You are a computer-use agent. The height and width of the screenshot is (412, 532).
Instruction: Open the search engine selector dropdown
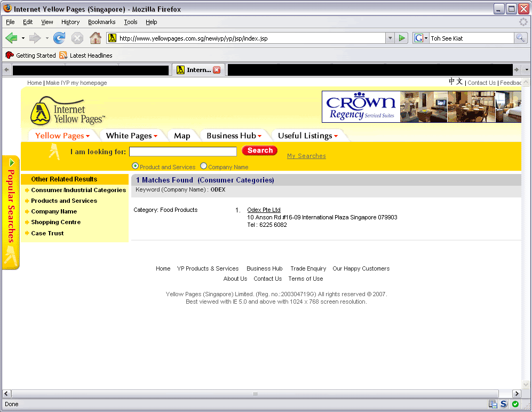coord(426,38)
